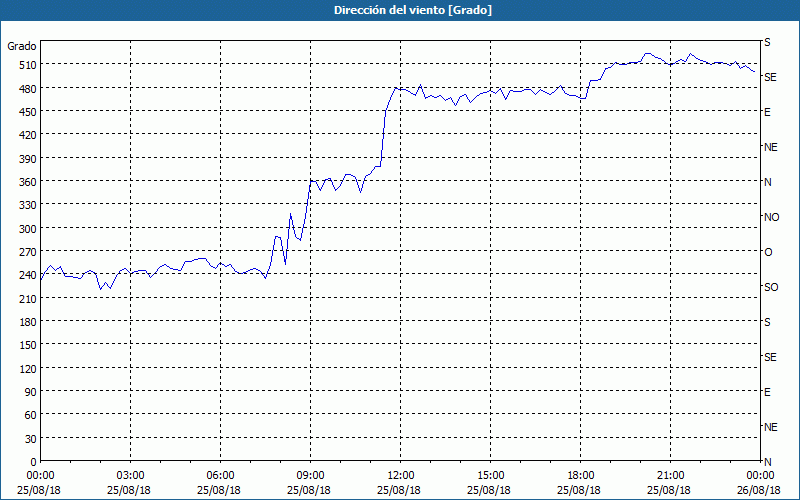
Task: Pick the 12:00 time axis label
Action: (x=401, y=476)
